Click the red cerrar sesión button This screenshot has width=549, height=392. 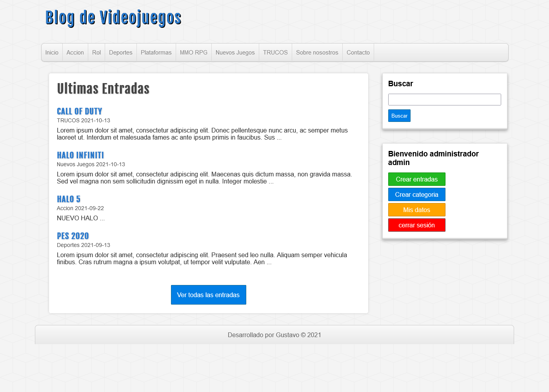tap(417, 225)
